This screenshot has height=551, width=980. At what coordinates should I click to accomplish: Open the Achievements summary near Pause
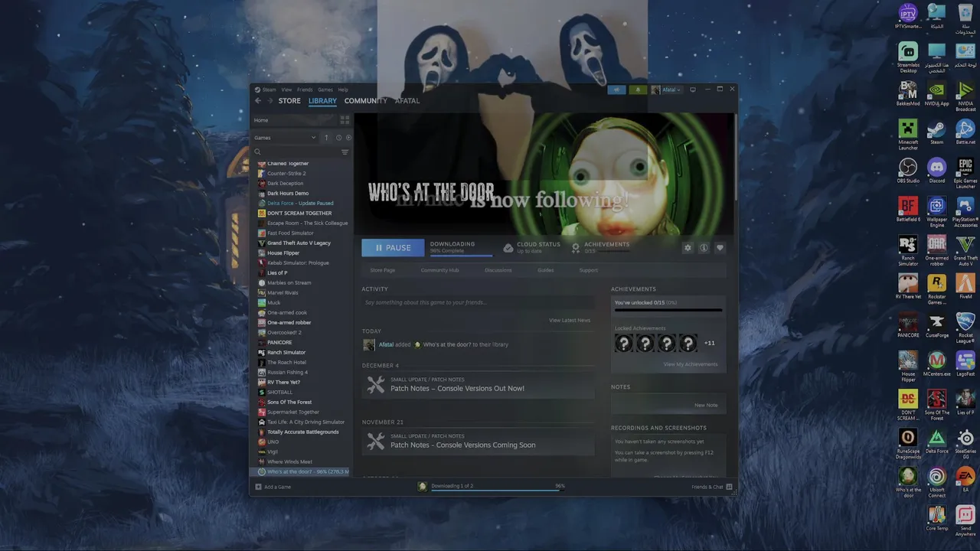point(601,247)
